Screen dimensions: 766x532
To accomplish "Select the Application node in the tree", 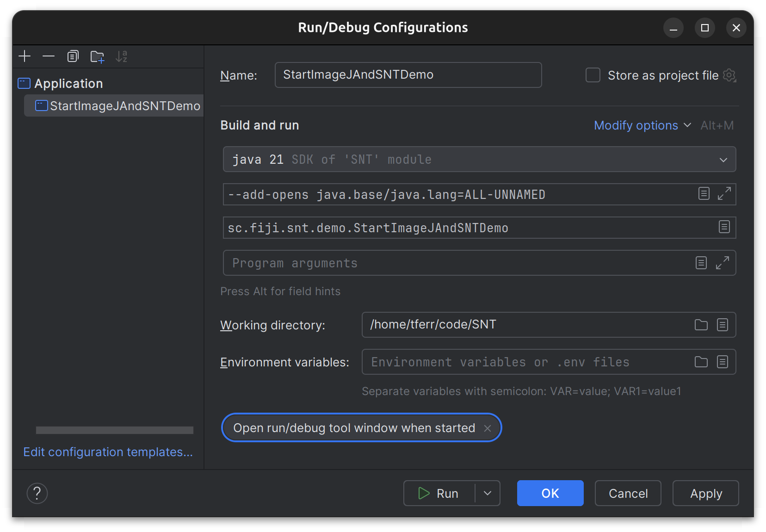I will 68,84.
